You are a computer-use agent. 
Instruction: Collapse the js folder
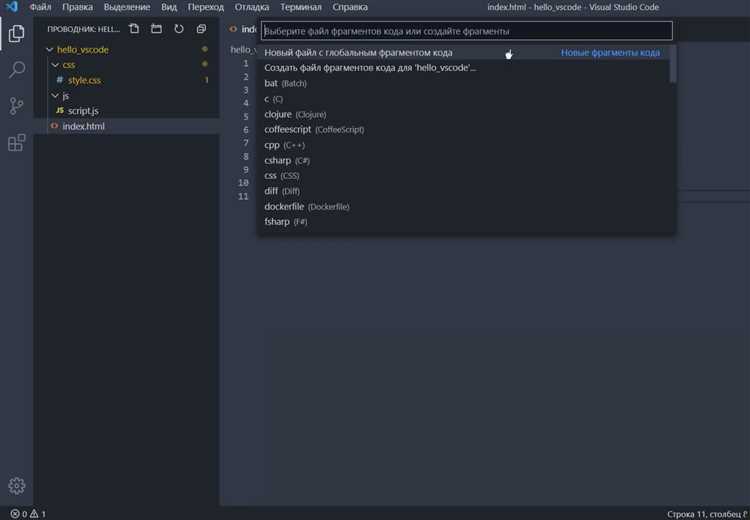65,96
